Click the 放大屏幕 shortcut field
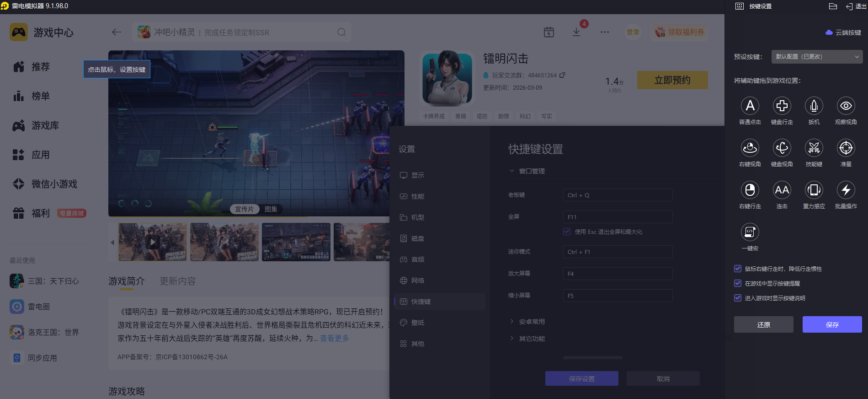 (618, 274)
